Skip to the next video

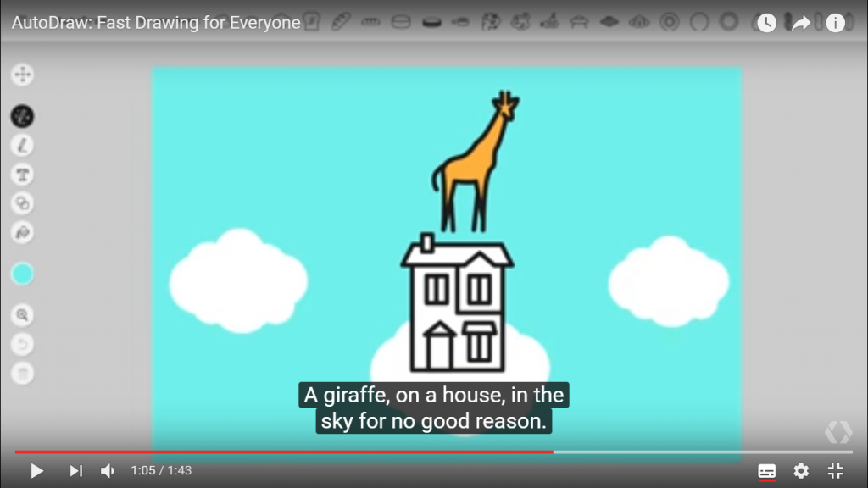coord(75,471)
